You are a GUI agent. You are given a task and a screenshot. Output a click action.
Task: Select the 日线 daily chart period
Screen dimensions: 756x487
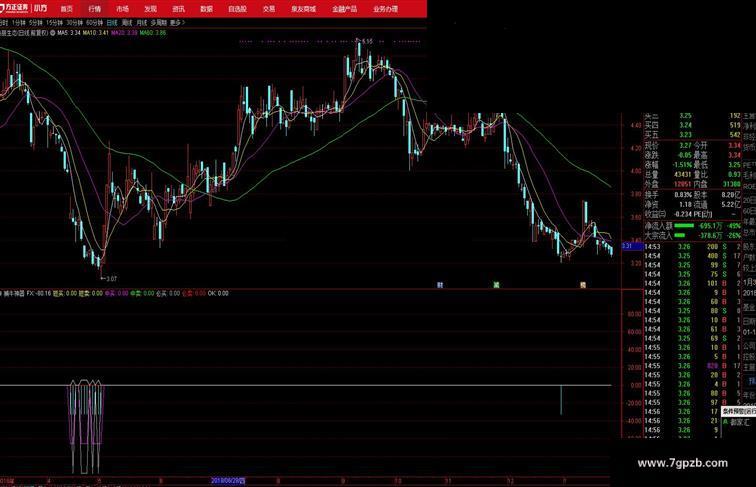pyautogui.click(x=112, y=23)
